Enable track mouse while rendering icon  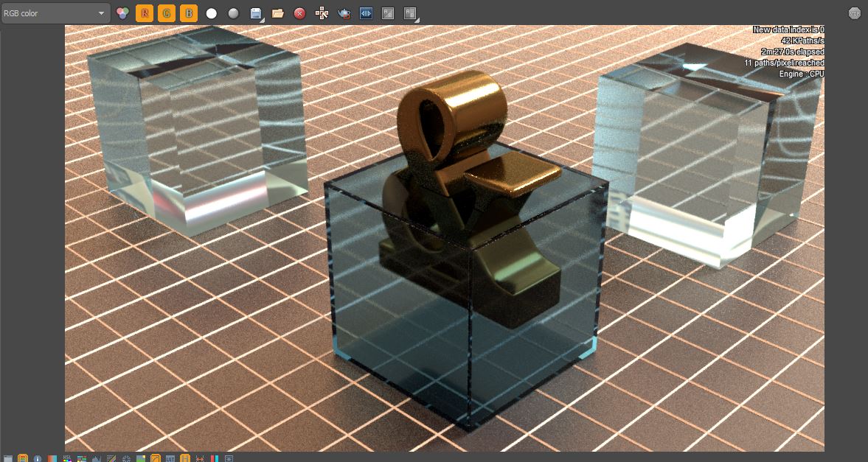tap(322, 13)
